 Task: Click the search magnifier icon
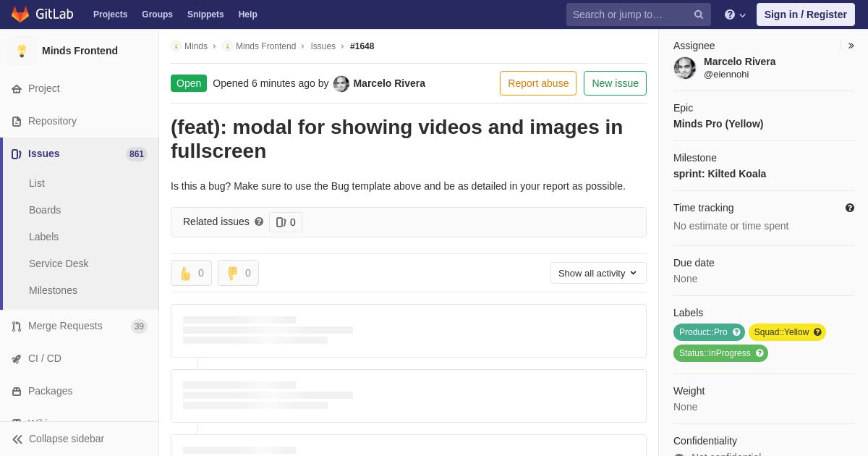(698, 14)
